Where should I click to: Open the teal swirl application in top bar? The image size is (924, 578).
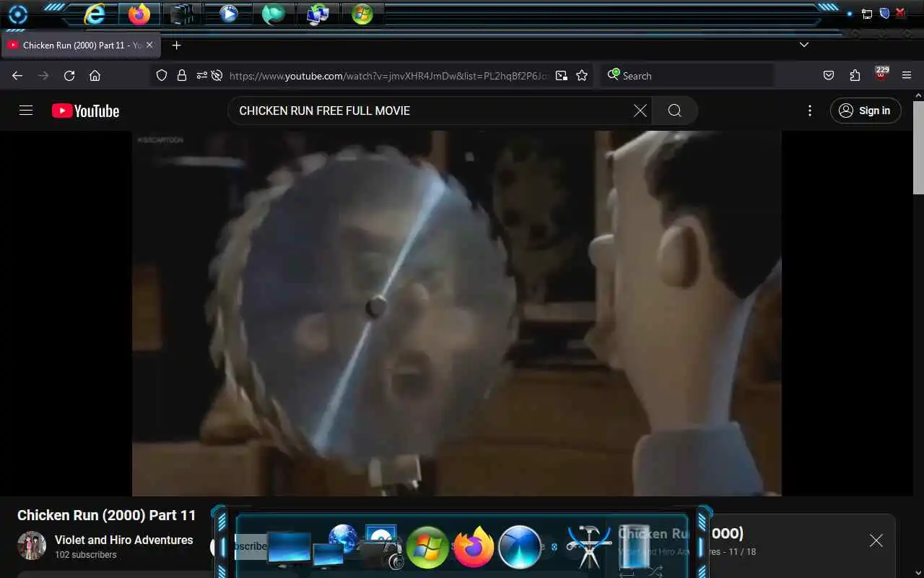(273, 14)
